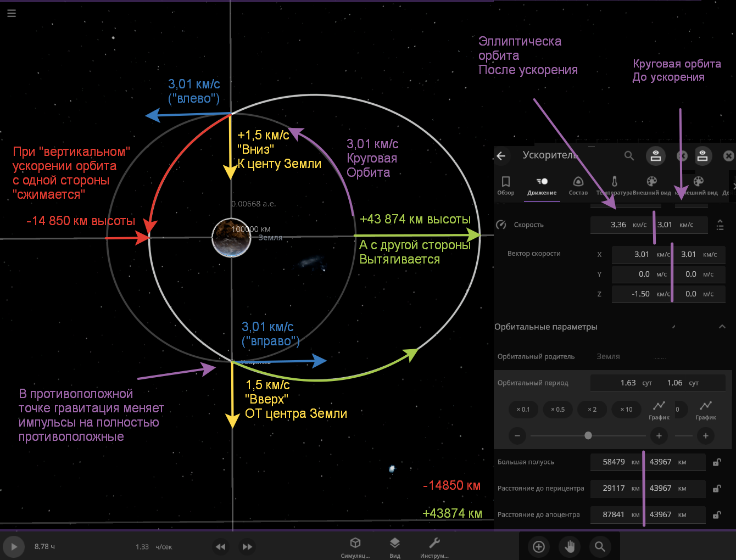Screen dimensions: 736x560
Task: Switch to the Движение tab
Action: (x=542, y=186)
